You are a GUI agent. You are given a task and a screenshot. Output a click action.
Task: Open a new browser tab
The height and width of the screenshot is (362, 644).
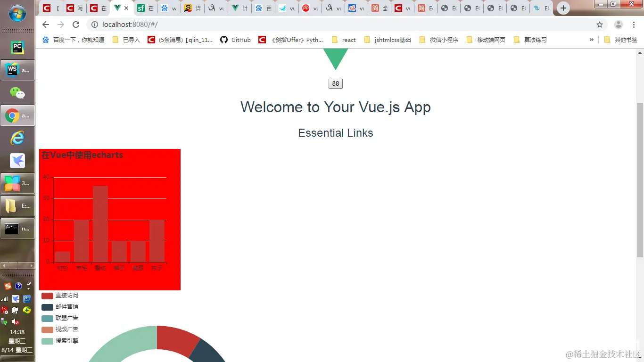click(x=563, y=8)
